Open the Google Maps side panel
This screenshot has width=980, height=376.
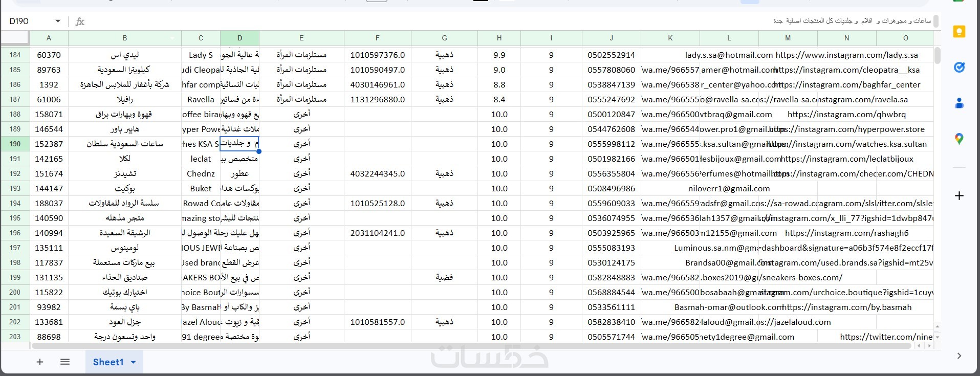(x=959, y=139)
